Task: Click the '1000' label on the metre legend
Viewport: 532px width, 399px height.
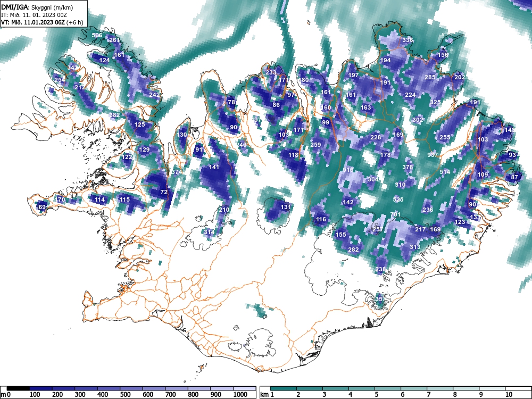Action: click(240, 395)
